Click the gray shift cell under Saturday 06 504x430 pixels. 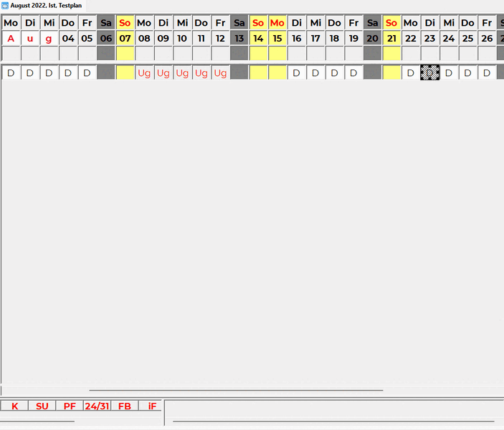(x=106, y=72)
